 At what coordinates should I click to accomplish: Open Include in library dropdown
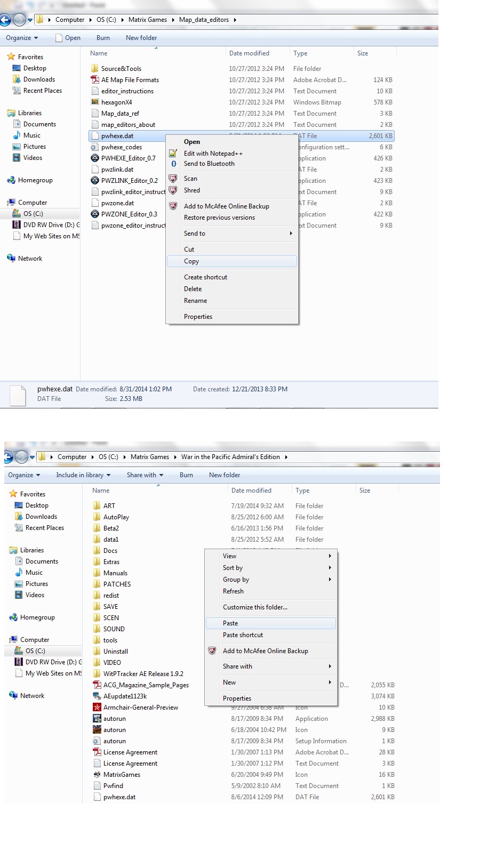click(83, 475)
